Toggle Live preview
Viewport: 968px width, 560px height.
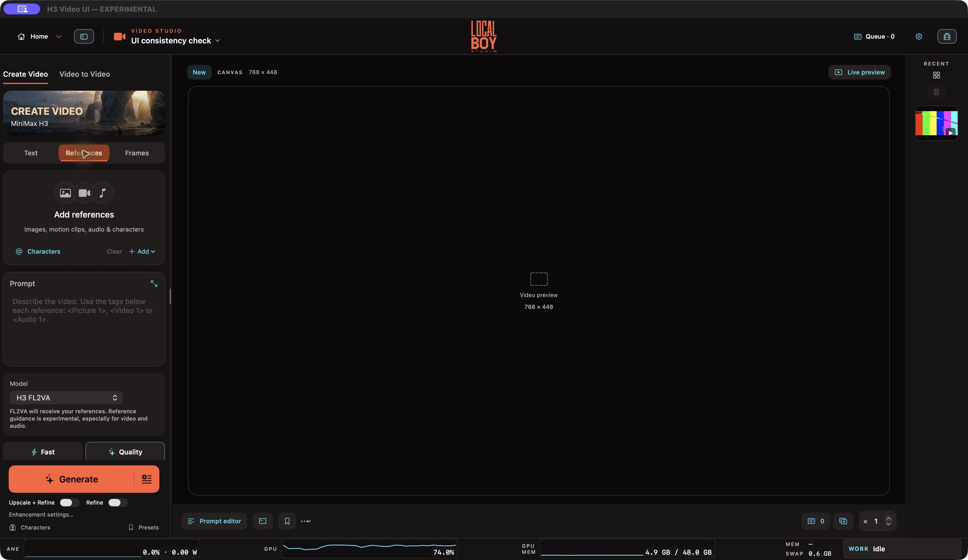point(859,72)
